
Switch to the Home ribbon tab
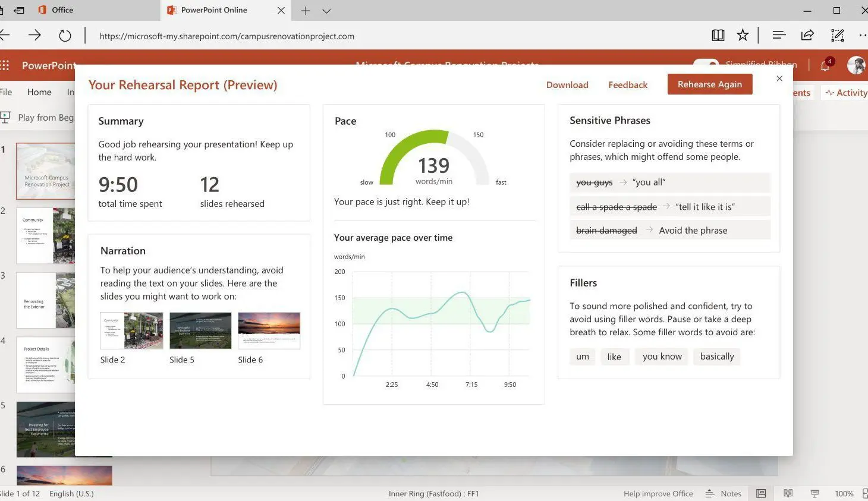[x=39, y=92]
